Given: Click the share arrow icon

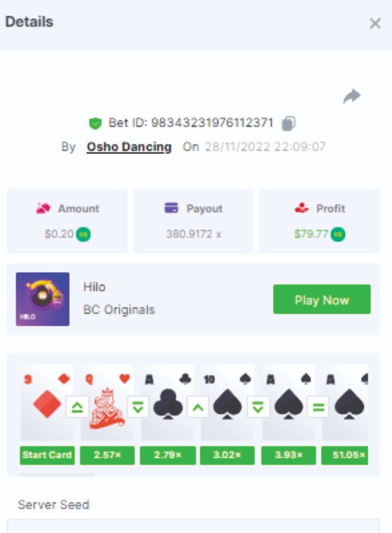Looking at the screenshot, I should point(352,96).
